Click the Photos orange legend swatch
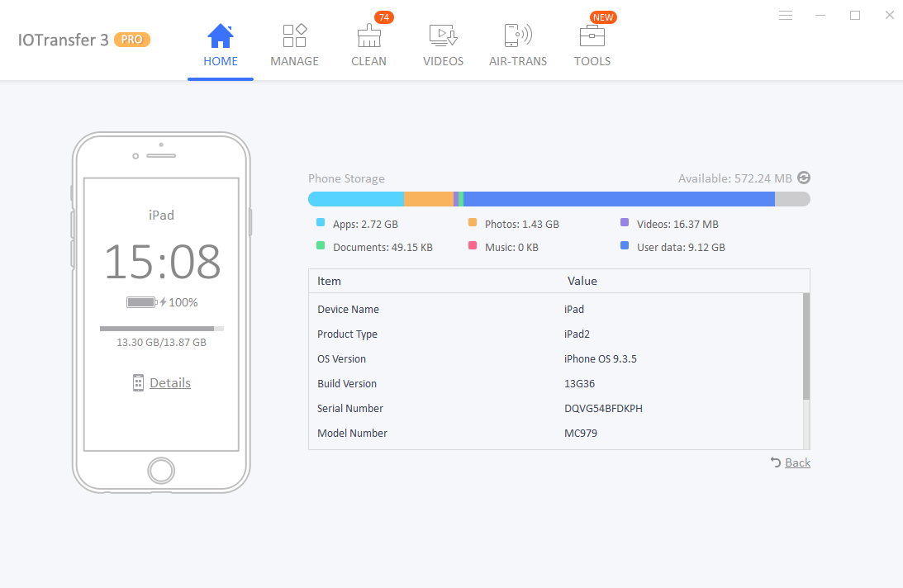The width and height of the screenshot is (903, 588). 473,223
